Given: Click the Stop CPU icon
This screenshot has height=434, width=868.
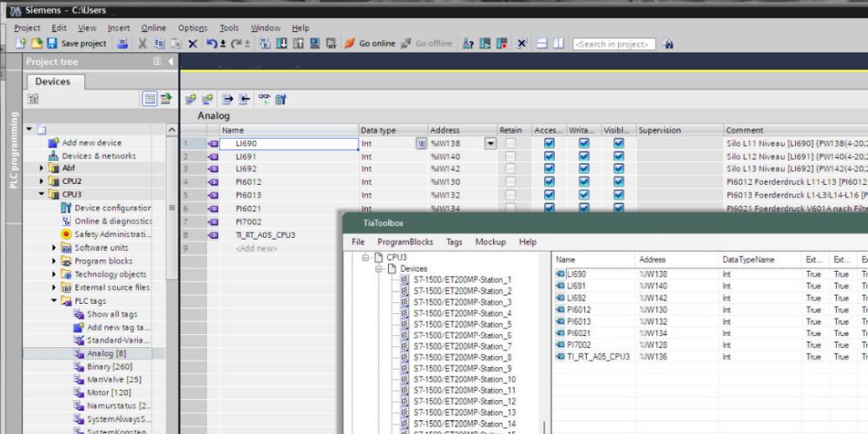Looking at the screenshot, I should pos(502,43).
